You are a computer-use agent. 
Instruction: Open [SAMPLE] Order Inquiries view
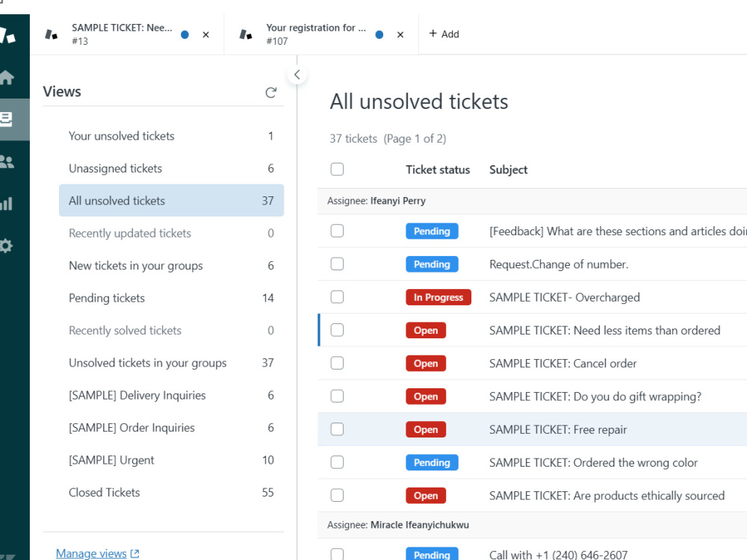click(x=172, y=428)
